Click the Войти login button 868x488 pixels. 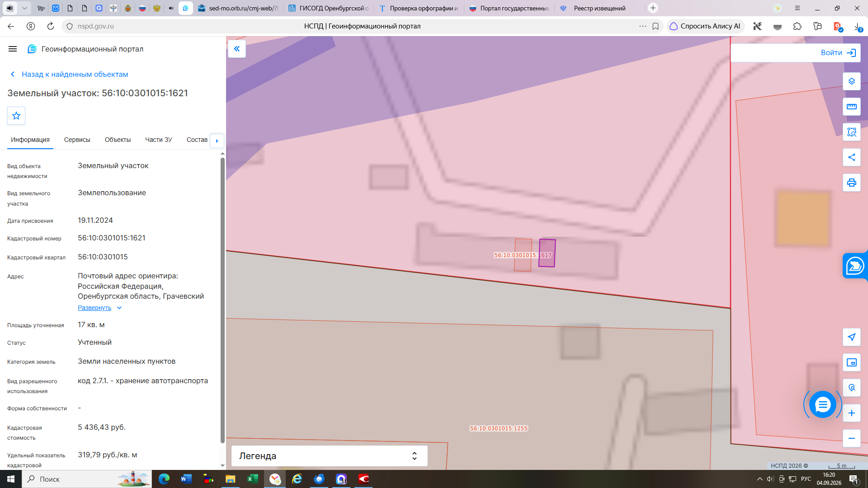click(838, 53)
